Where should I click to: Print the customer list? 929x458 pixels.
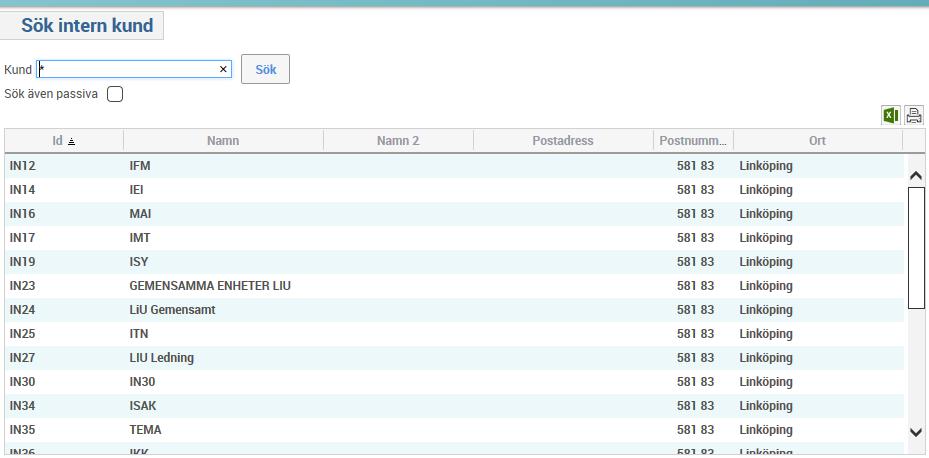tap(914, 115)
